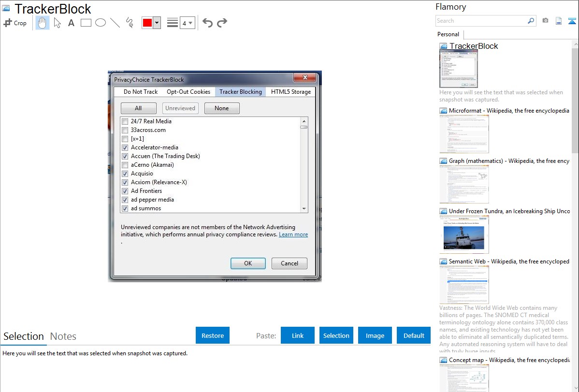Redo the last edit
579x392 pixels.
click(222, 23)
